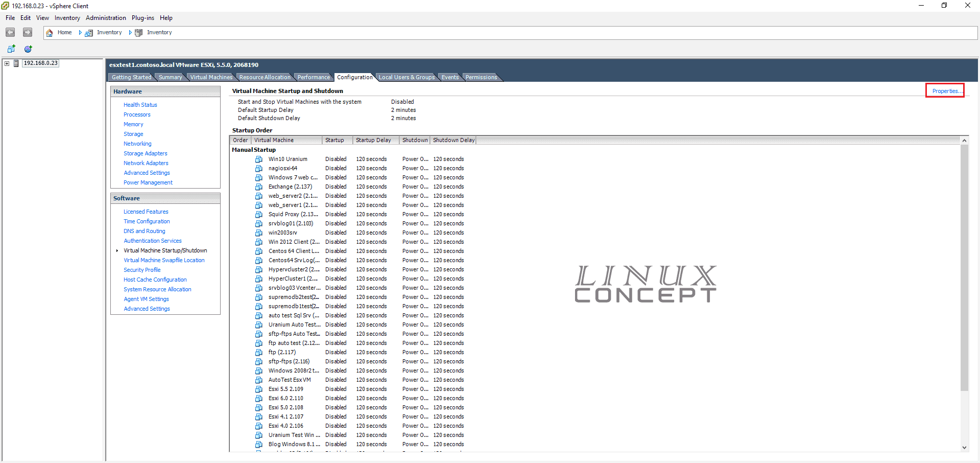Open the Plug-ins menu
This screenshot has width=980, height=463.
[x=143, y=18]
